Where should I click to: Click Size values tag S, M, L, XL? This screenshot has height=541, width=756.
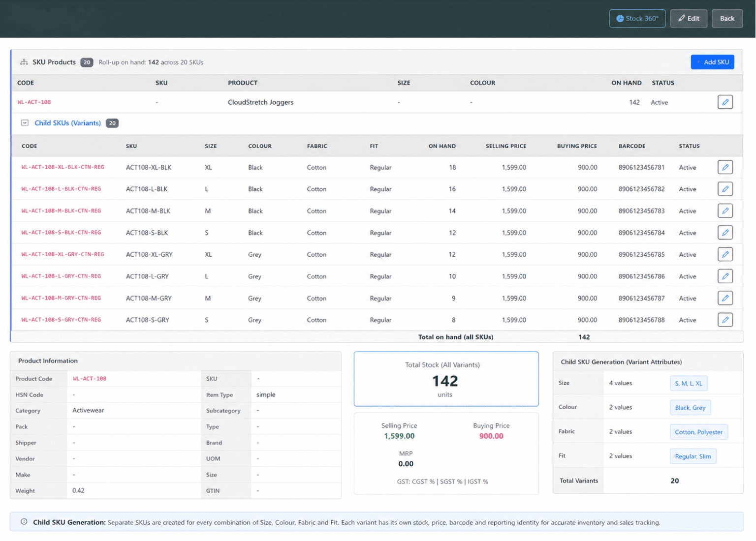point(688,383)
